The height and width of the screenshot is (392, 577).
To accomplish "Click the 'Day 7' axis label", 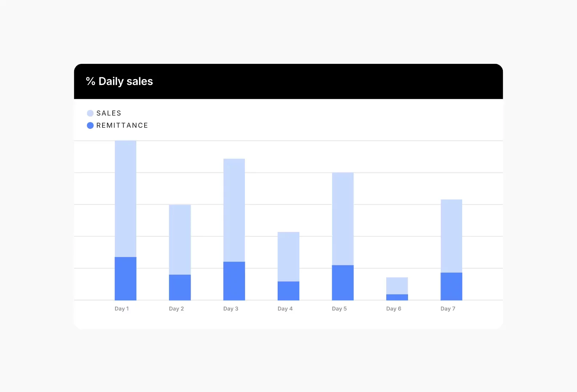I will tap(448, 309).
